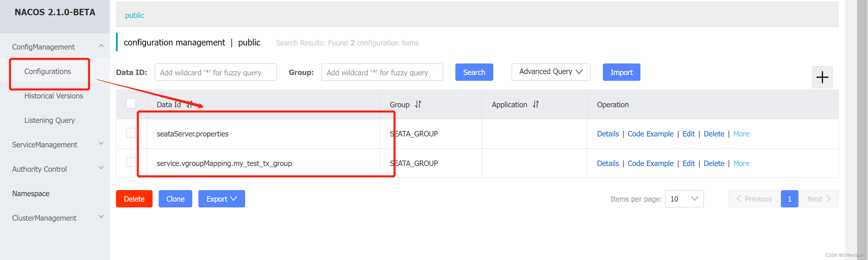The image size is (868, 260).
Task: Open Historical Versions in the sidebar
Action: click(54, 96)
